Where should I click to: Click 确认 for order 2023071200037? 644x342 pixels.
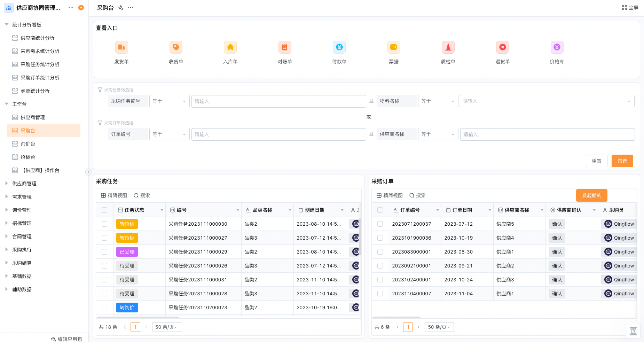557,224
